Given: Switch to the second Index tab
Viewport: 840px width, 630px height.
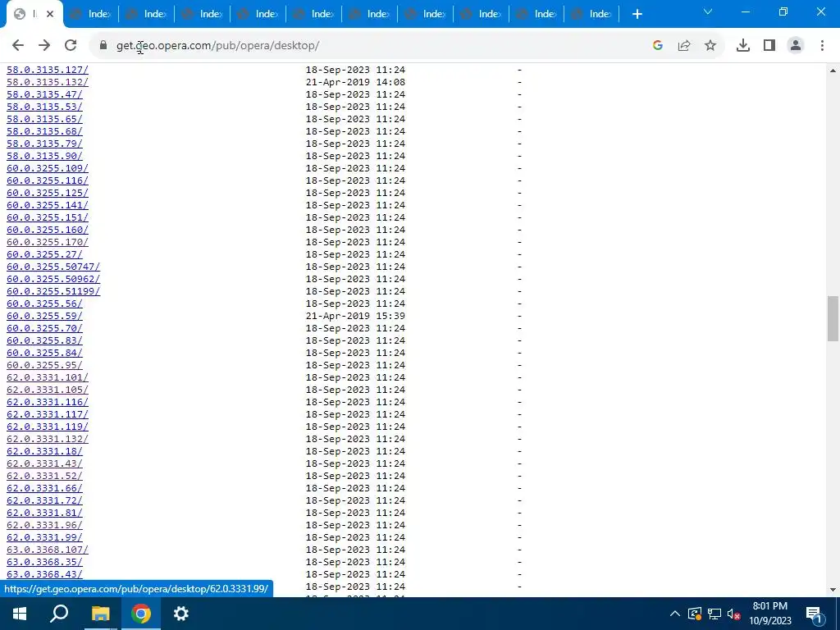Looking at the screenshot, I should [x=90, y=15].
